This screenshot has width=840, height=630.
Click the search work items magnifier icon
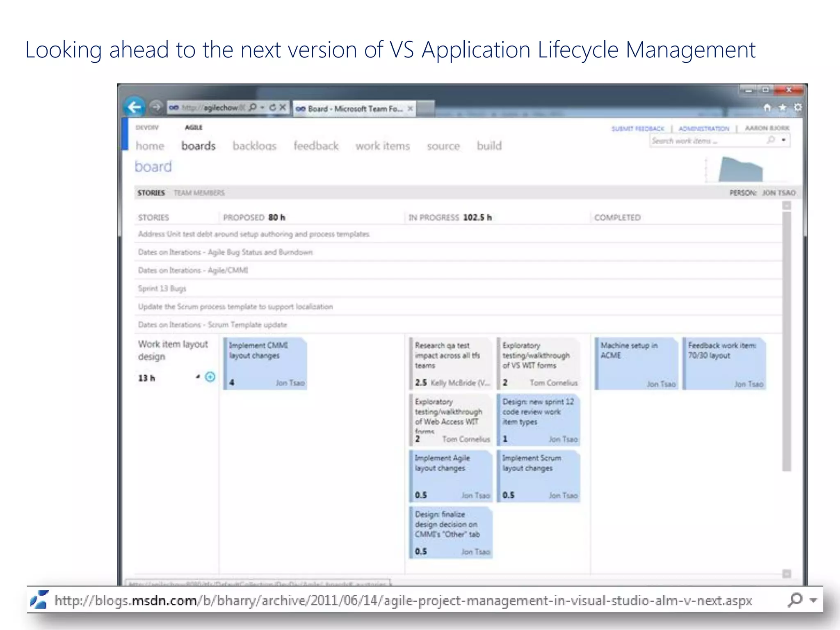click(x=771, y=140)
